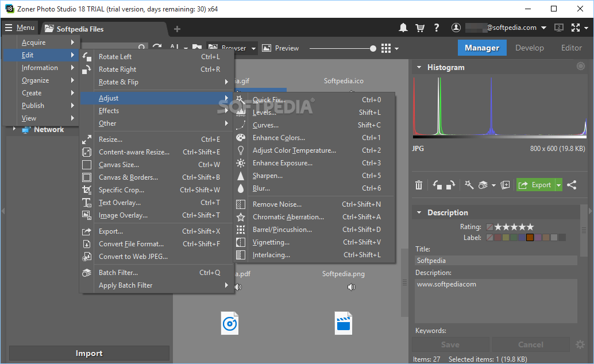Click the user account icon
The height and width of the screenshot is (364, 594).
click(x=456, y=28)
